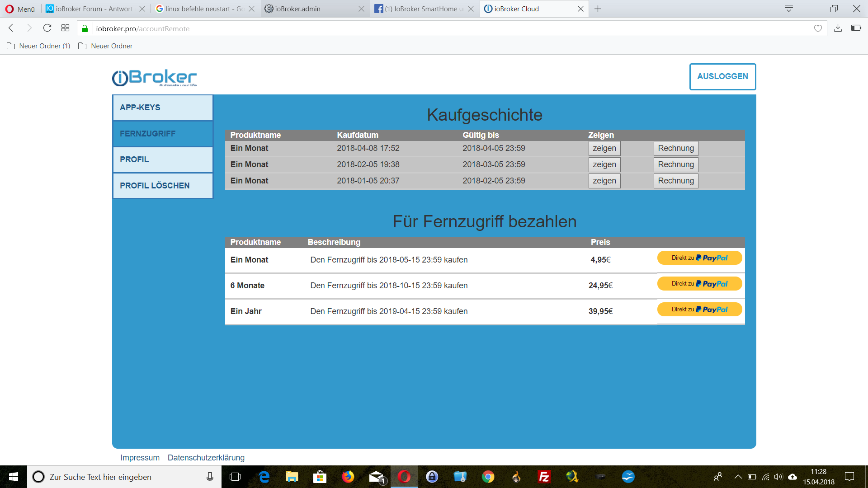Viewport: 868px width, 488px height.
Task: Open PROFIL LÖSCHEN sidebar item
Action: [x=163, y=186]
